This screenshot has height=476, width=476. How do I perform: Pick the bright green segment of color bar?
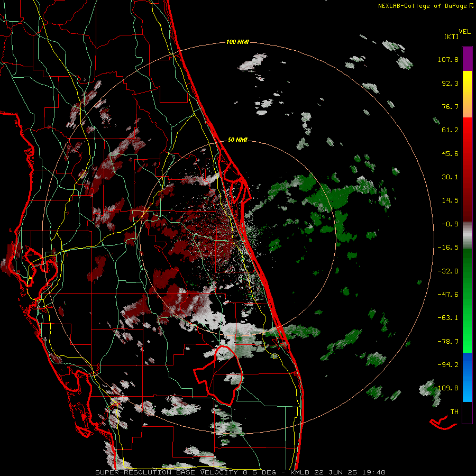467,340
